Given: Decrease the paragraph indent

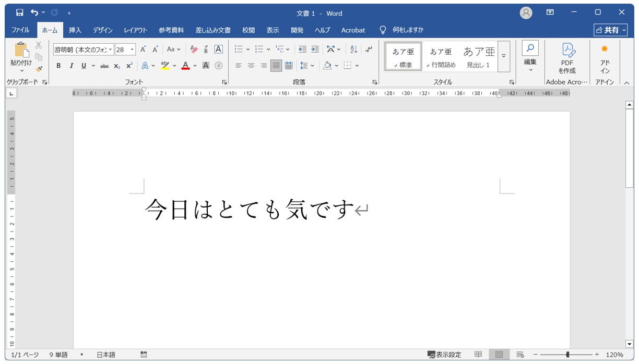Looking at the screenshot, I should 302,50.
